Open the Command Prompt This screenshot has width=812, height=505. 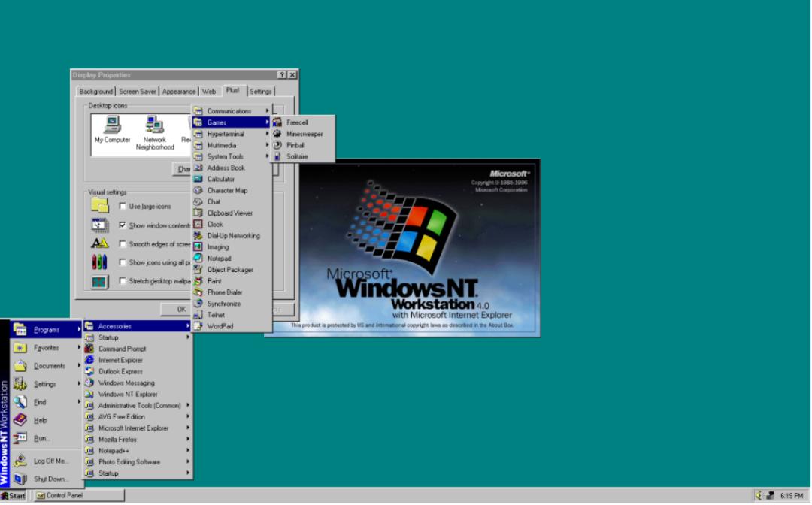(x=122, y=349)
